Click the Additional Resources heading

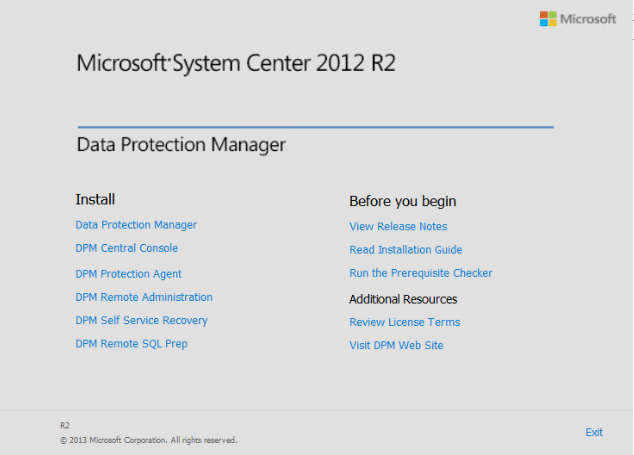pyautogui.click(x=403, y=299)
